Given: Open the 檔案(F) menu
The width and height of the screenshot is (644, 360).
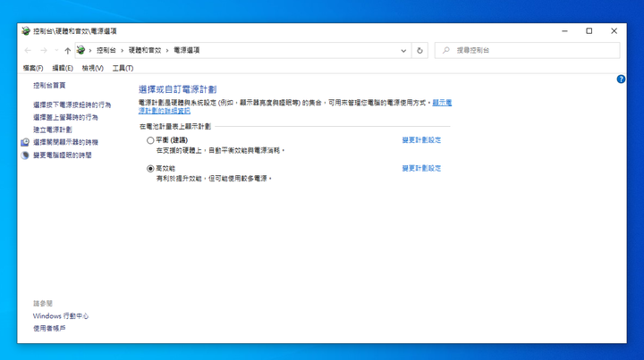Looking at the screenshot, I should pos(33,68).
